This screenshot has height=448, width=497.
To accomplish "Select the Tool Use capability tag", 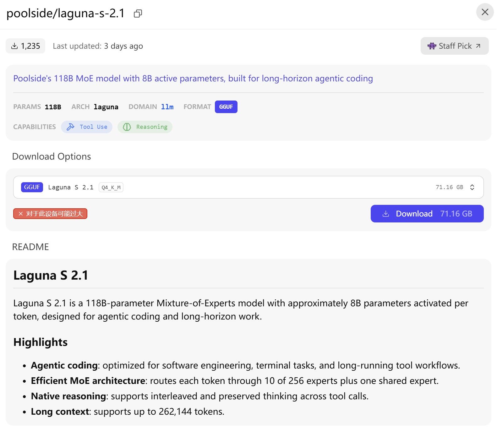I will pyautogui.click(x=87, y=127).
